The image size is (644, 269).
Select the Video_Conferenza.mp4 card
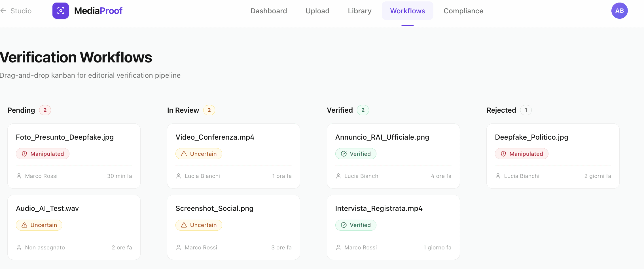tap(233, 156)
